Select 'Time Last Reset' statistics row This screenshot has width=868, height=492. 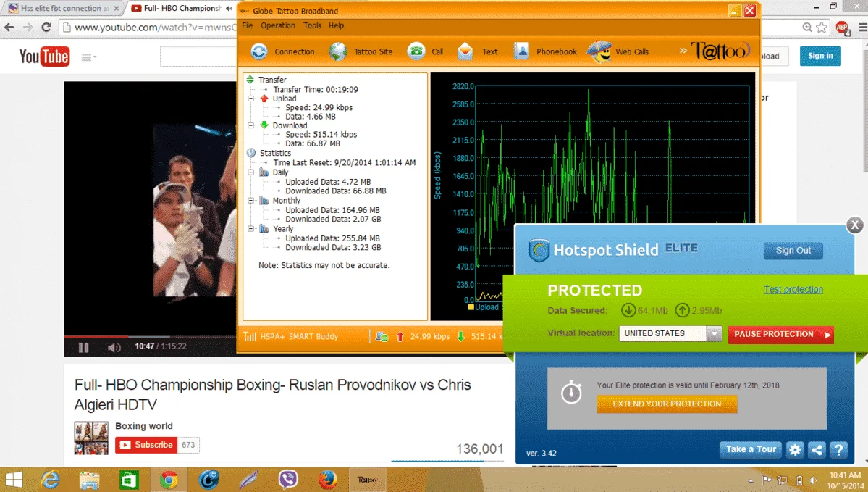point(345,162)
